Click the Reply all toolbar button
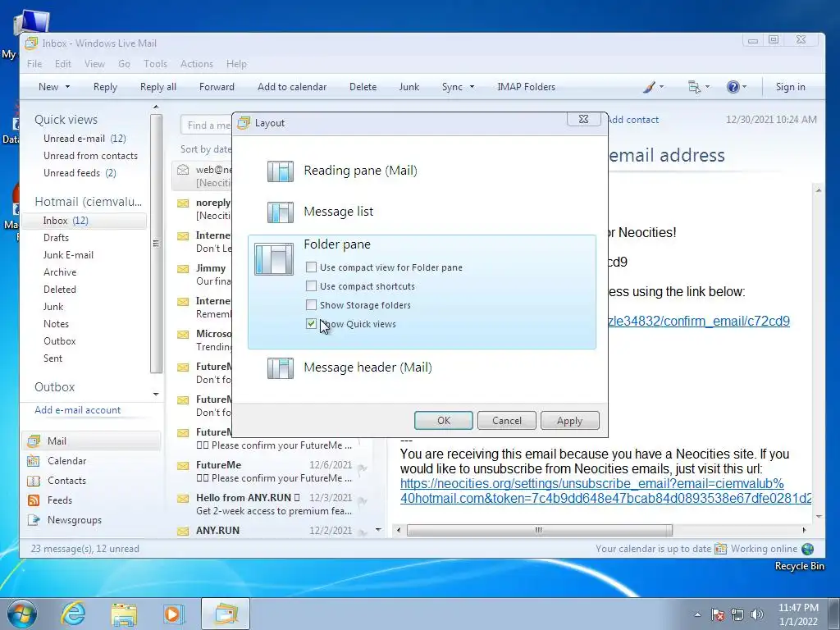Viewport: 840px width, 630px height. [158, 87]
